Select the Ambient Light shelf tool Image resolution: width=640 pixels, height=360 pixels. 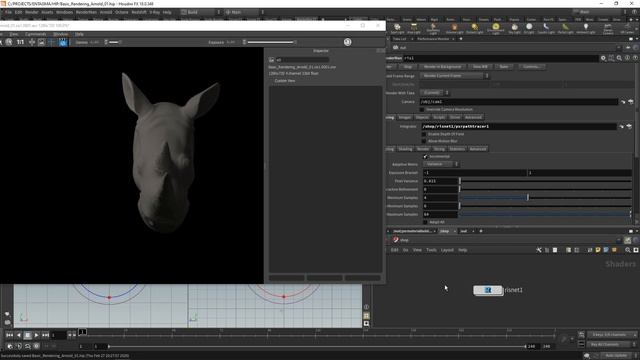click(586, 28)
